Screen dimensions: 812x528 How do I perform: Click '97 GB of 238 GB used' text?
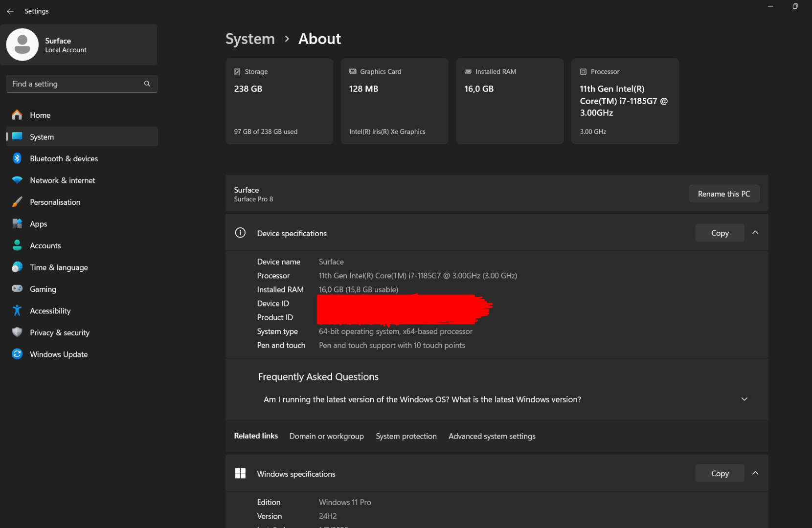pyautogui.click(x=266, y=132)
